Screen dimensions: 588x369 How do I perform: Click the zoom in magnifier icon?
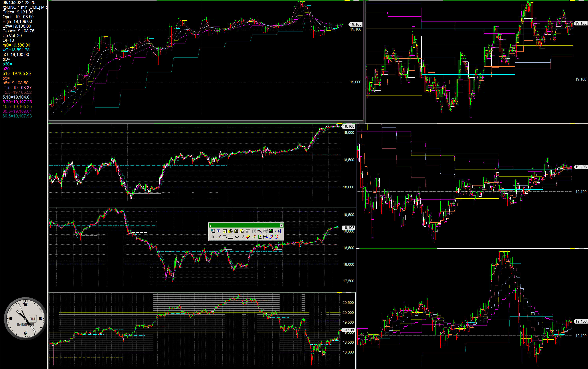[x=259, y=231]
